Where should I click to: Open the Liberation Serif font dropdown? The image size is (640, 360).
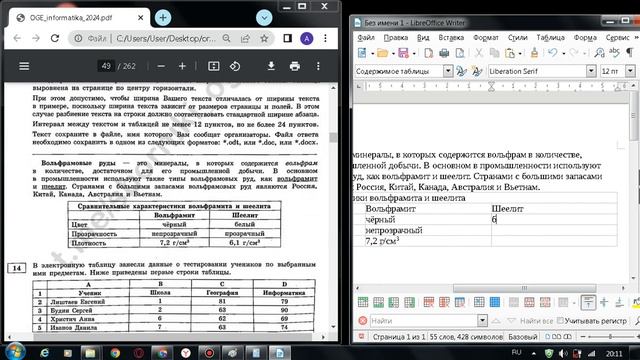click(591, 71)
